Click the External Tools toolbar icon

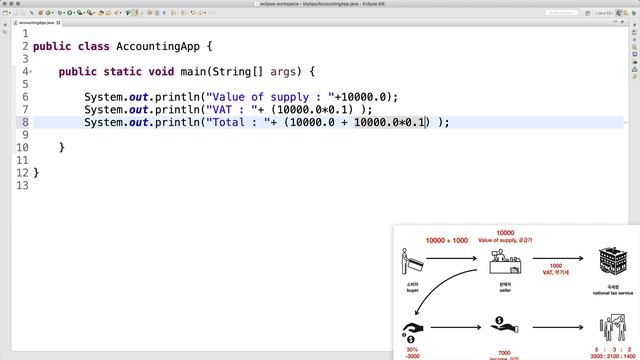(89, 13)
